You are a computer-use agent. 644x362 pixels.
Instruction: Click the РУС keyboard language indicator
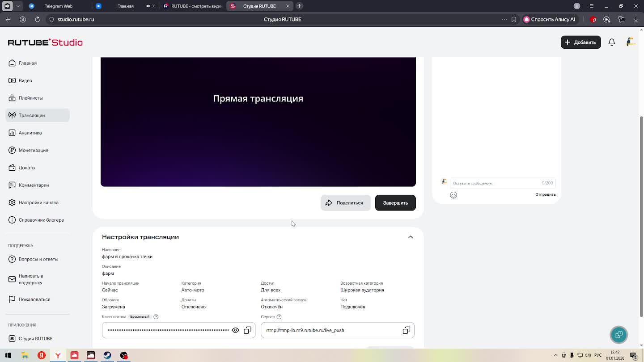click(x=598, y=355)
